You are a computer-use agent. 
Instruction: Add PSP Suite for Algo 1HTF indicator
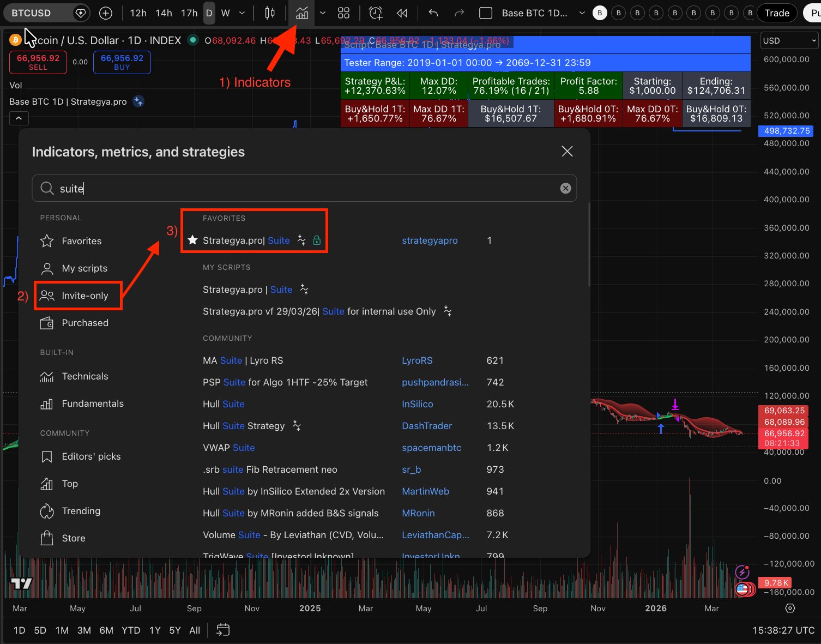pyautogui.click(x=285, y=382)
